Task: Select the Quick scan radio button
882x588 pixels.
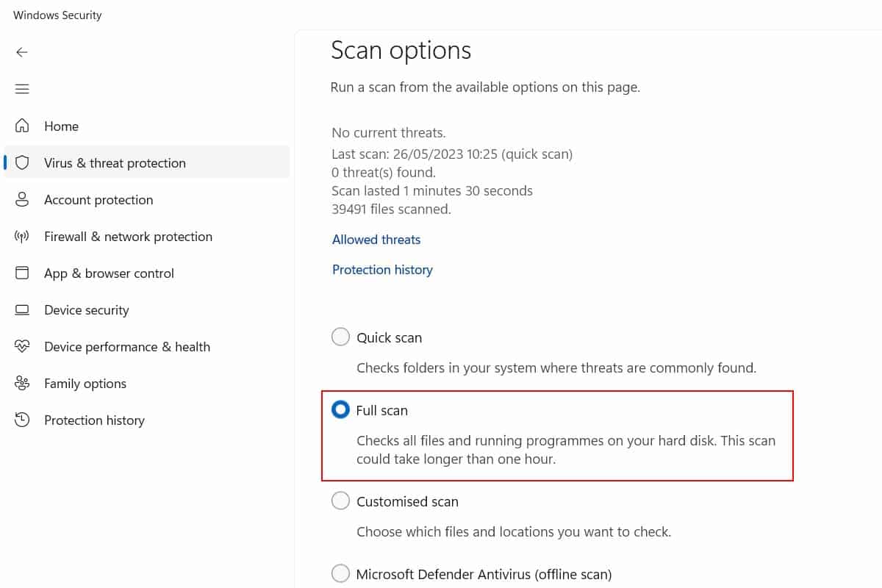Action: [x=340, y=337]
